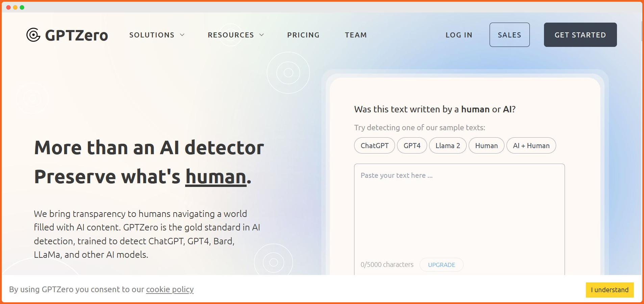Click the Log In link
The image size is (644, 304).
459,35
